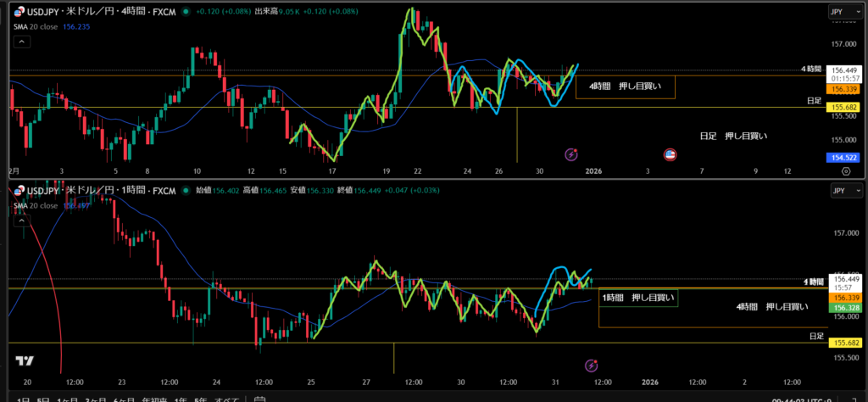The height and width of the screenshot is (402, 868).
Task: Select the '4時間 押し目買い' text box in upper chart
Action: point(625,87)
